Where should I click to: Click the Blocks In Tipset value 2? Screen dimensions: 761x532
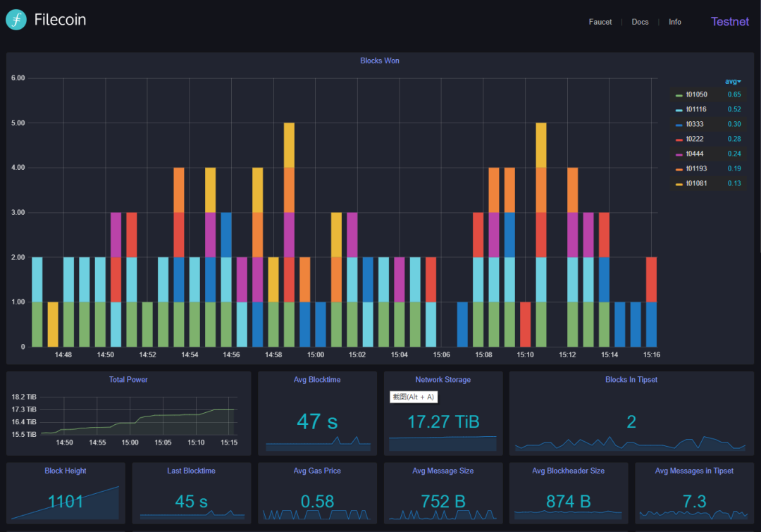(631, 422)
